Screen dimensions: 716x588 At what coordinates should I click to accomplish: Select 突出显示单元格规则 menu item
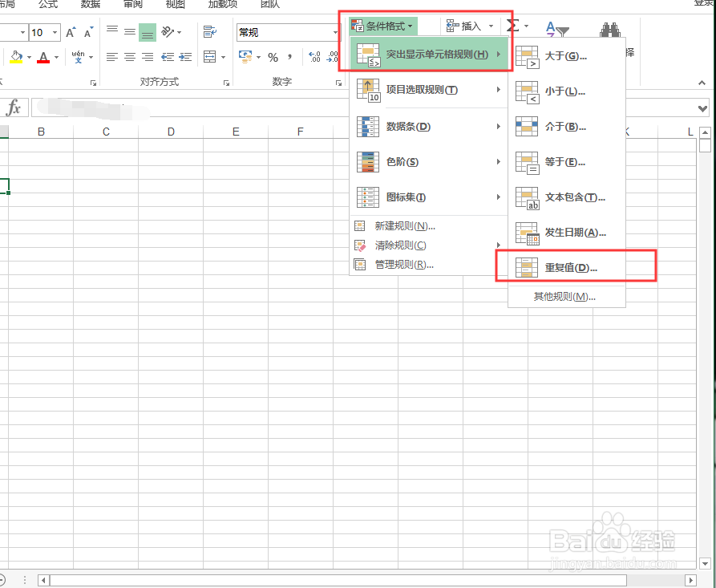tap(429, 55)
